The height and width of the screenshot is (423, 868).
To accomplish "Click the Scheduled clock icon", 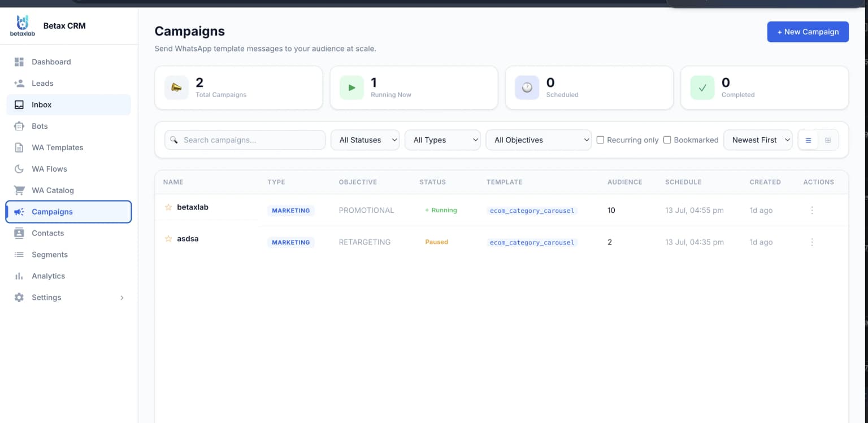I will coord(527,88).
